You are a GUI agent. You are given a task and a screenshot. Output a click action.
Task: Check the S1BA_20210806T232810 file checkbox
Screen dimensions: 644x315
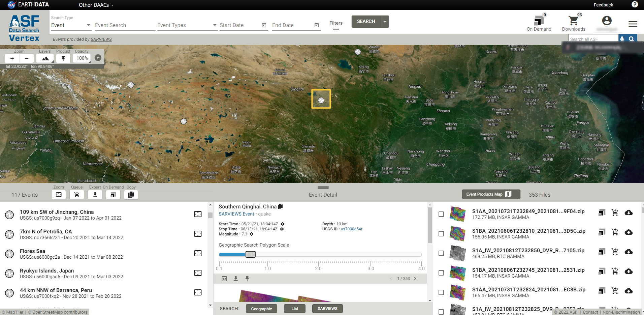[441, 234]
